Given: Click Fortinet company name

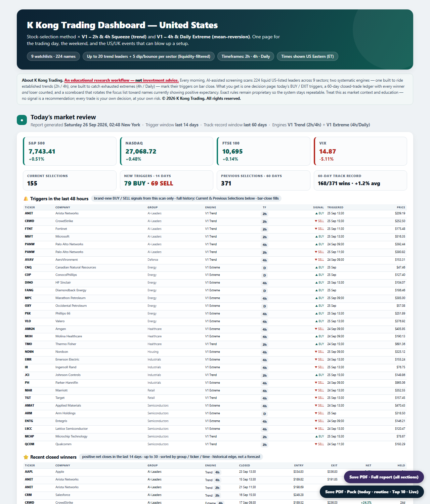Looking at the screenshot, I should pyautogui.click(x=61, y=229).
